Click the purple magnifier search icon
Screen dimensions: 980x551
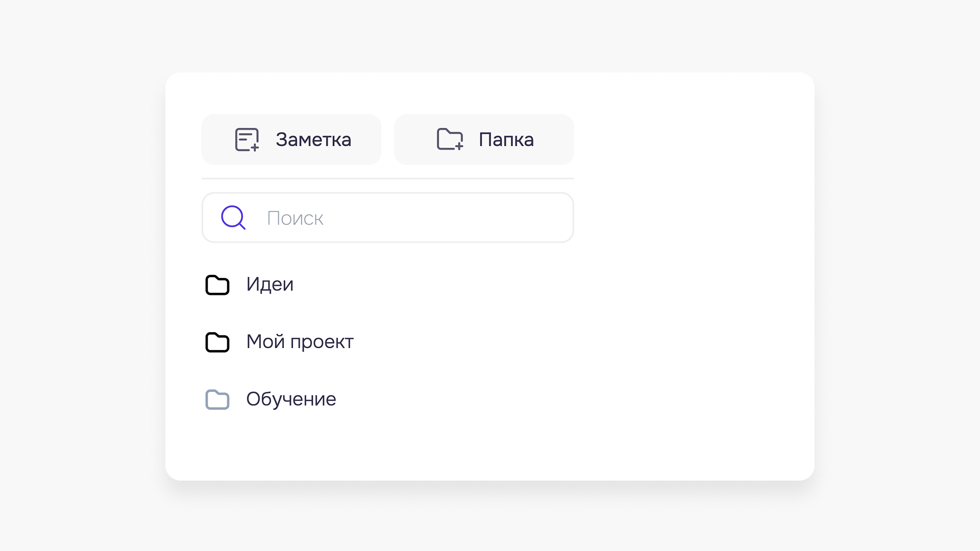(233, 217)
